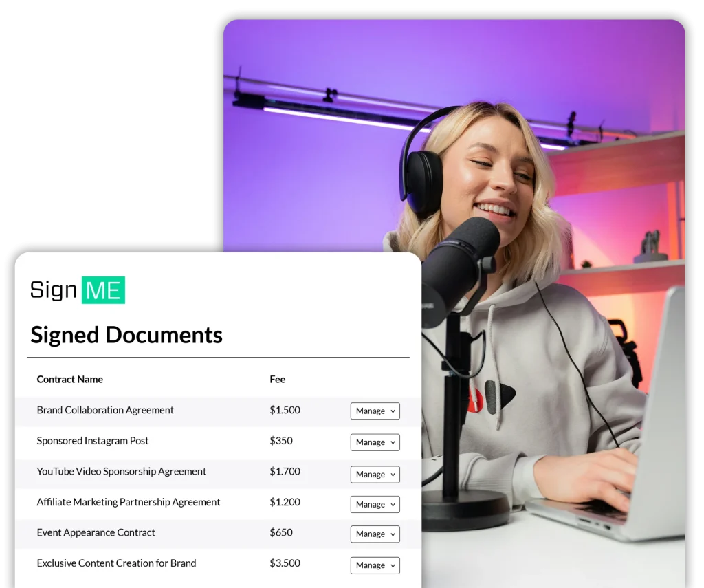Expand Manage options for Affiliate Marketing Partnership
Viewport: 704px width, 588px height.
[375, 505]
